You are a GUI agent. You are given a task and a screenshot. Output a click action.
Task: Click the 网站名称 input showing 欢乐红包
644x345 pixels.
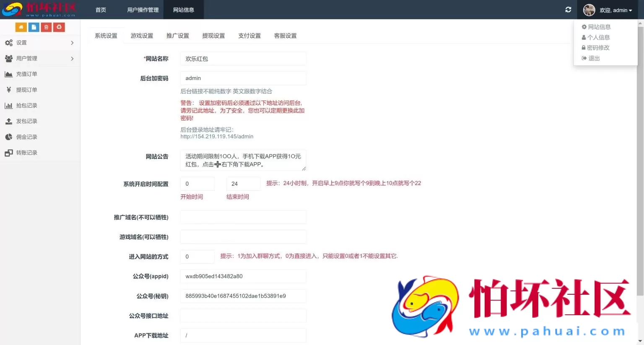[243, 59]
